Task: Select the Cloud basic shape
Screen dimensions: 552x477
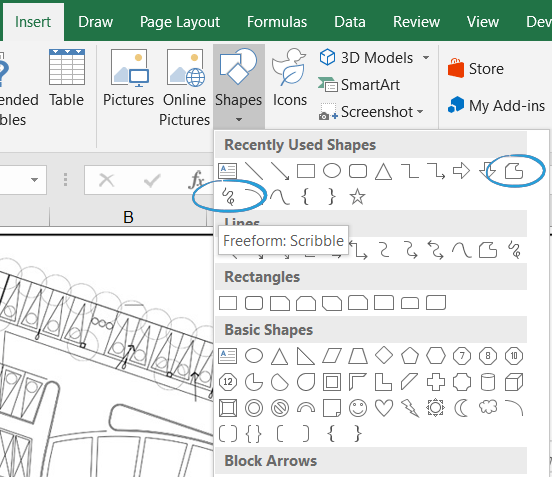Action: [x=488, y=407]
